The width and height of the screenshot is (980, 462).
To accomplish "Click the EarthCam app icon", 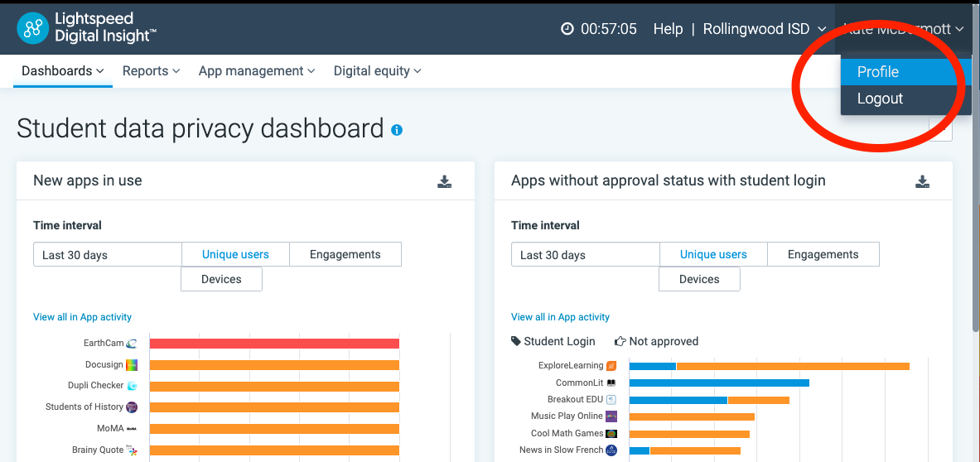I will [131, 344].
